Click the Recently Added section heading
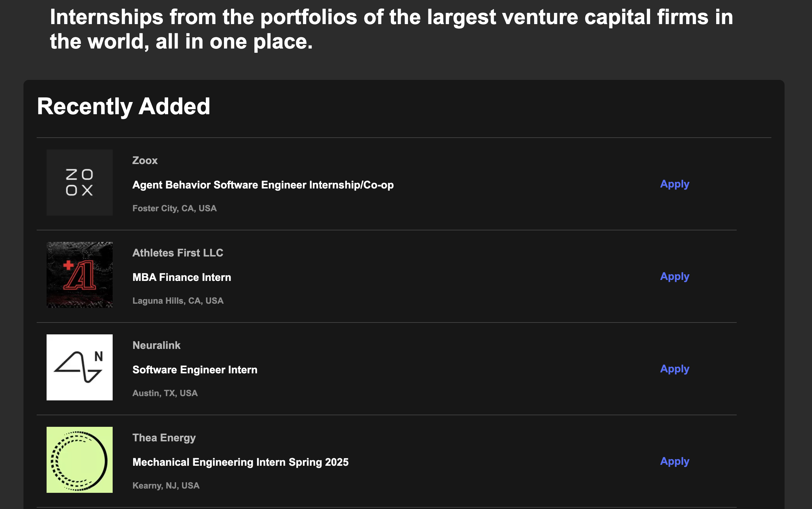The height and width of the screenshot is (509, 812). (124, 106)
